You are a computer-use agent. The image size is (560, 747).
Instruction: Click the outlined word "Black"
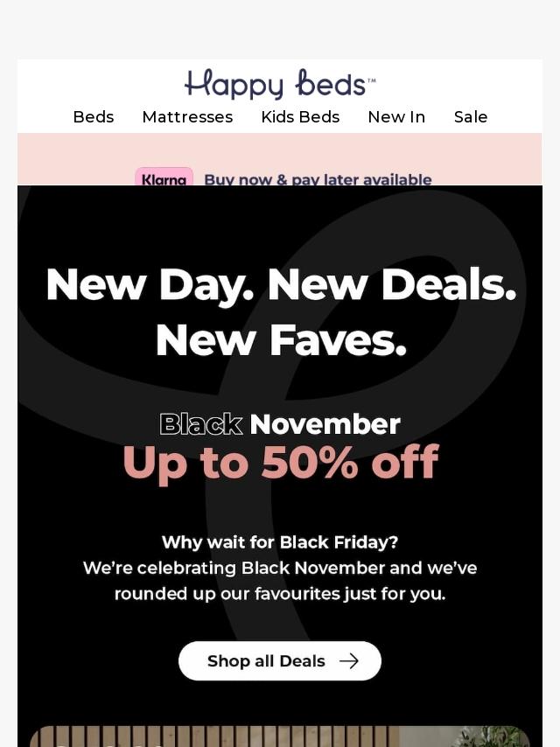200,424
